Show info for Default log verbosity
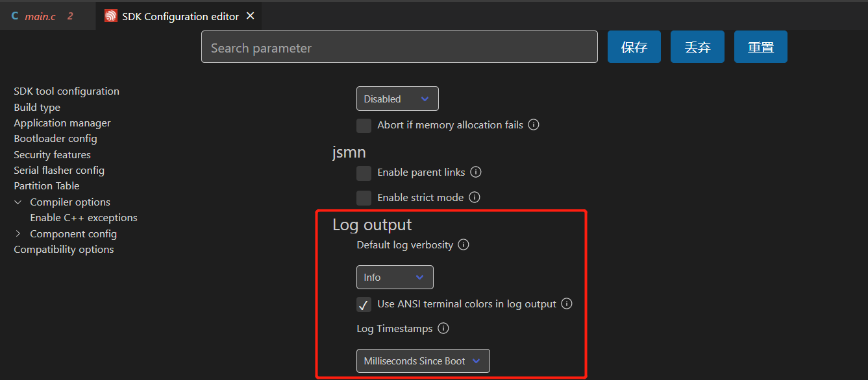 (x=464, y=244)
